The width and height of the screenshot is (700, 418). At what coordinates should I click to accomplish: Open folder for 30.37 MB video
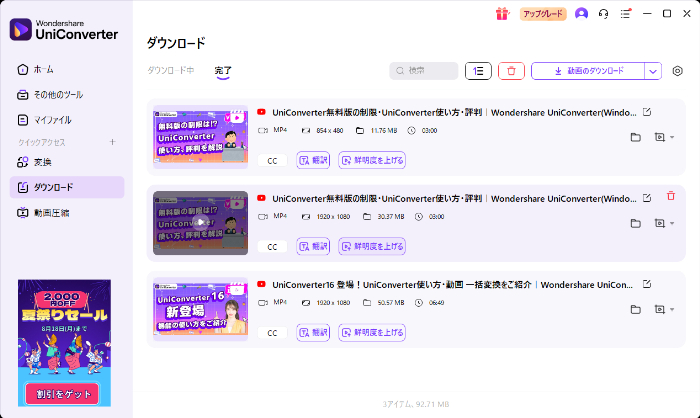coord(636,223)
